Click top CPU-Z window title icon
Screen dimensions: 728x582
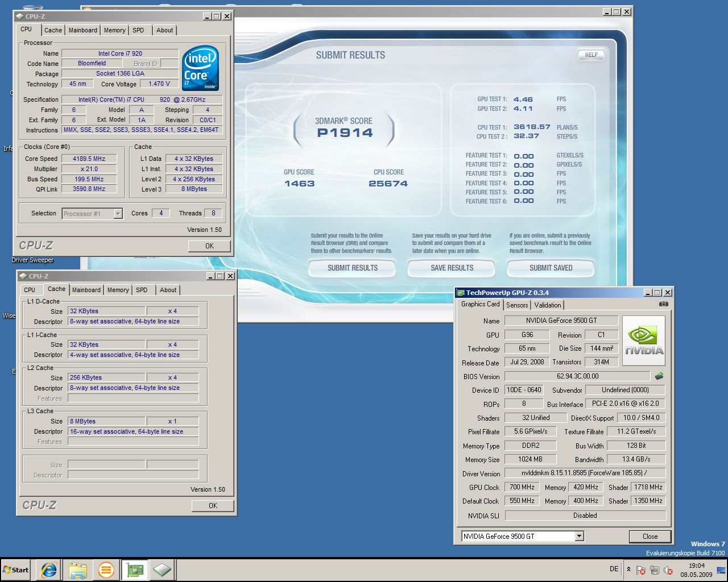click(20, 16)
